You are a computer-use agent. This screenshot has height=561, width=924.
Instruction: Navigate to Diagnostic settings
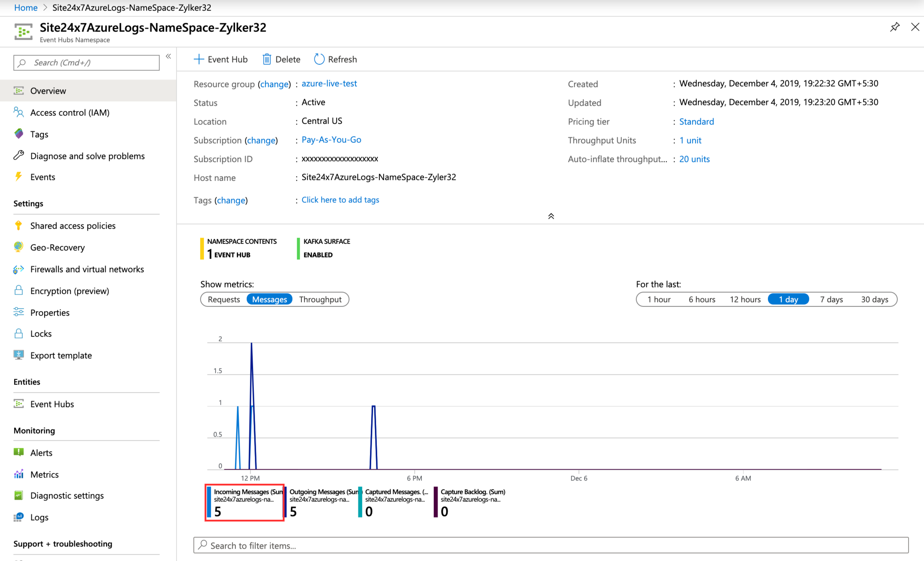coord(67,496)
